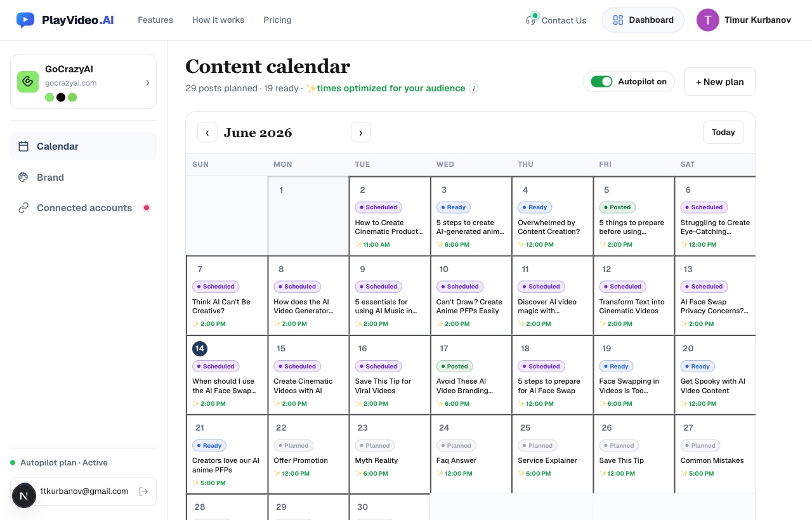
Task: Click the headset icon beside Contact Us
Action: [532, 19]
